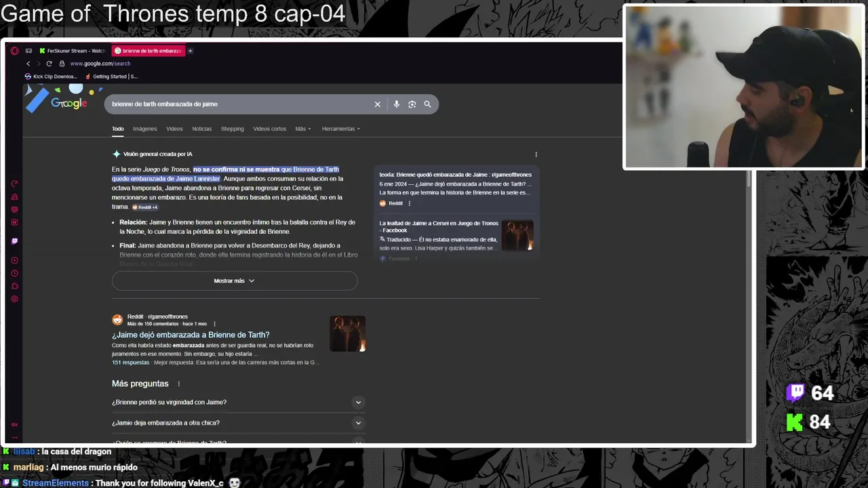Open History clock icon in sidebar
The image size is (868, 488).
[14, 273]
